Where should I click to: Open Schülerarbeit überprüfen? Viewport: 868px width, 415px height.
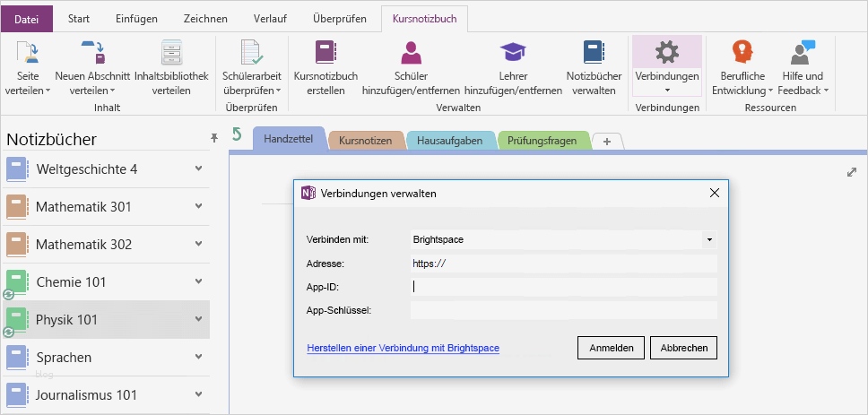pos(252,67)
